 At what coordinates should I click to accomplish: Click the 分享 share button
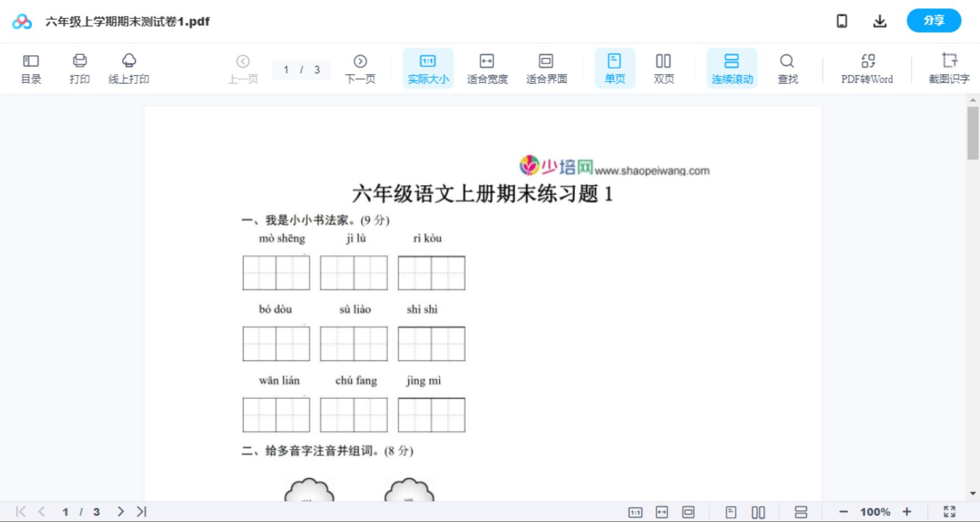[x=933, y=20]
